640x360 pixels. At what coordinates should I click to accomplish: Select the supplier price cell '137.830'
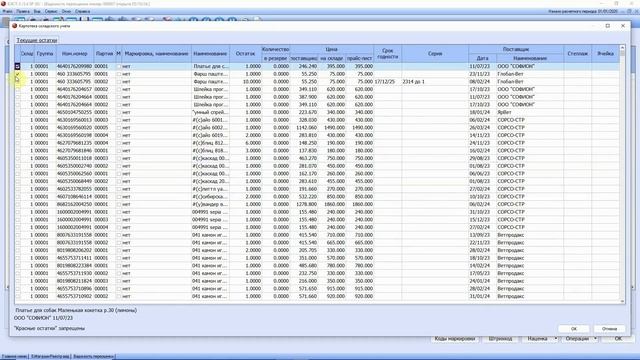coord(304,151)
